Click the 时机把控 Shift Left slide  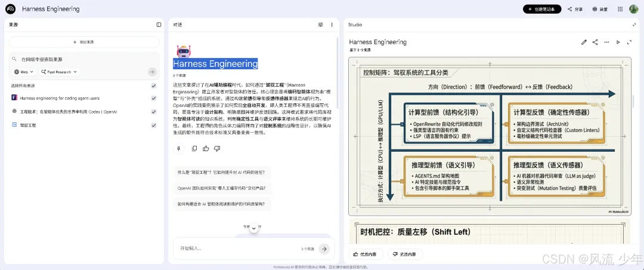(490, 232)
